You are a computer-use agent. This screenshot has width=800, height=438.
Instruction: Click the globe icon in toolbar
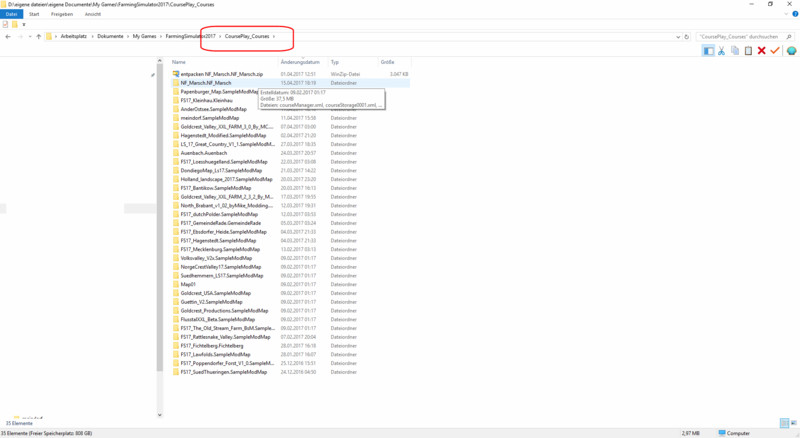click(x=791, y=50)
